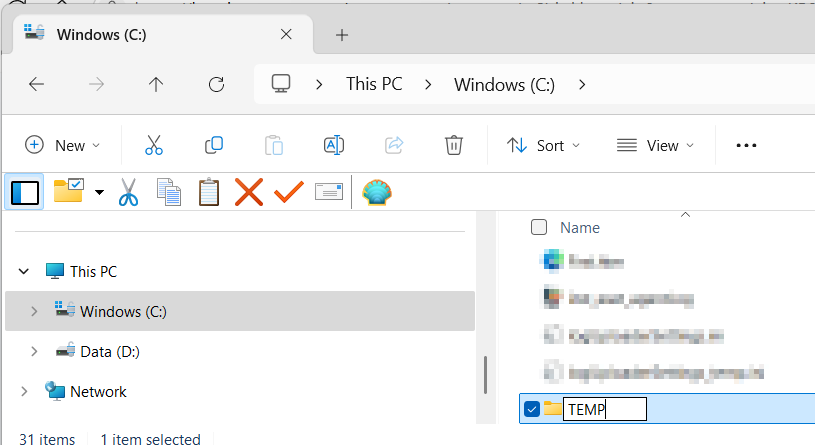This screenshot has height=445, width=815.
Task: Expand the Network tree node
Action: (24, 391)
